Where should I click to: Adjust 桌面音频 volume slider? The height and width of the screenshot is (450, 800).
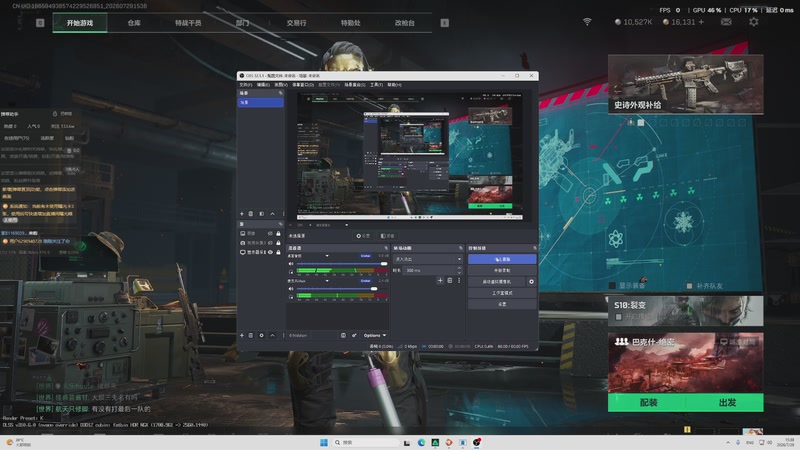tap(342, 264)
